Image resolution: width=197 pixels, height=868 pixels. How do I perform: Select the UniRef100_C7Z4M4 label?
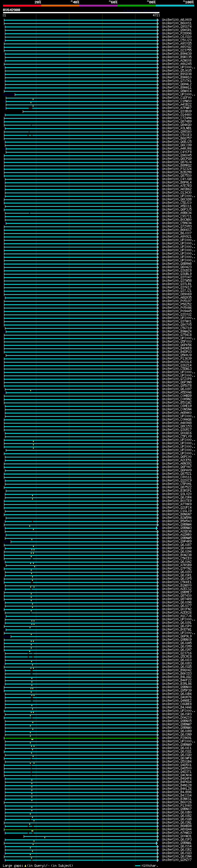click(176, 118)
